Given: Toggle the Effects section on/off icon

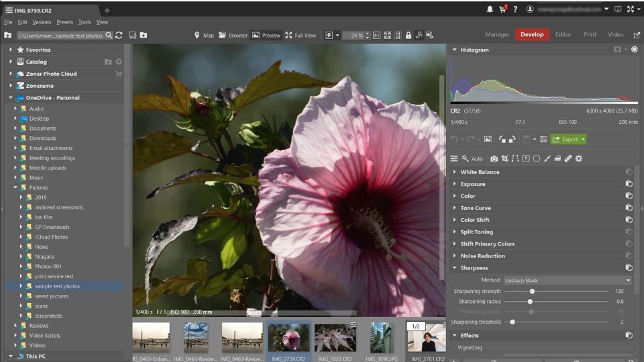Looking at the screenshot, I should (629, 335).
